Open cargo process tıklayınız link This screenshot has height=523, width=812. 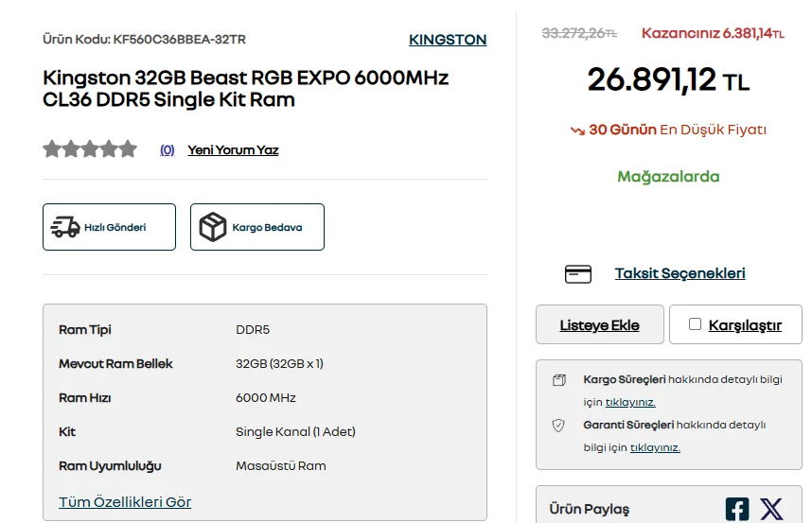pos(630,403)
